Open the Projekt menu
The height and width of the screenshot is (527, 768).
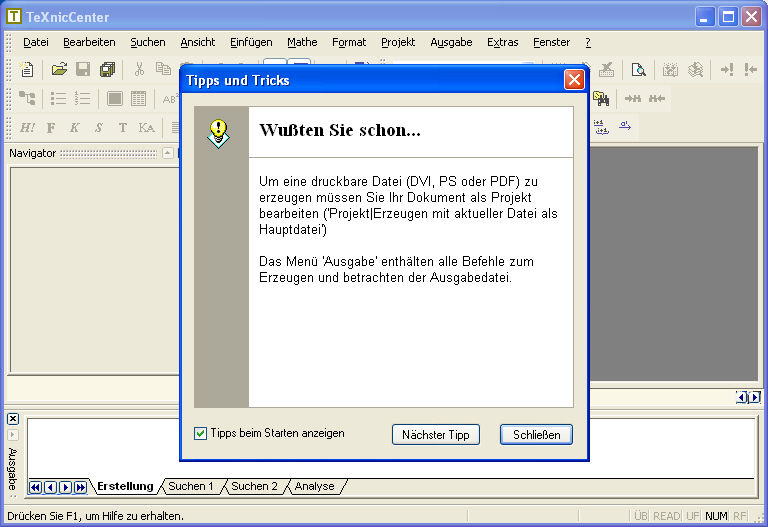click(x=398, y=42)
